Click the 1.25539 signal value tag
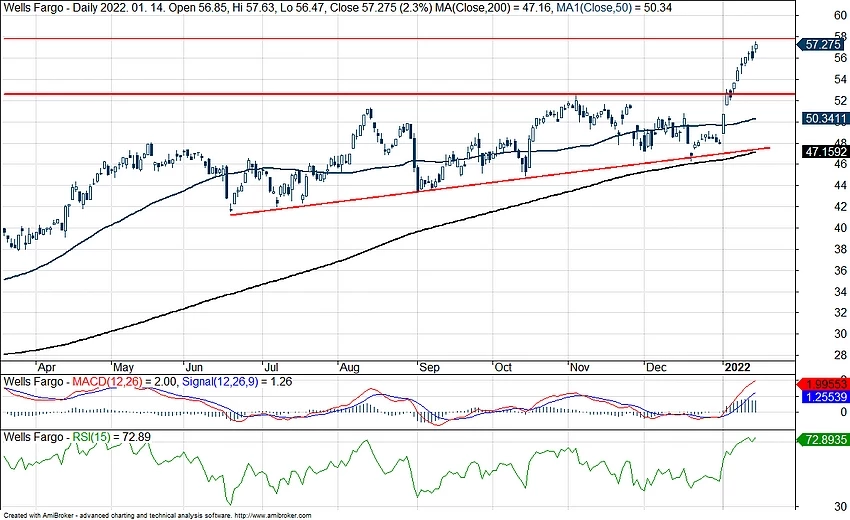 (825, 397)
